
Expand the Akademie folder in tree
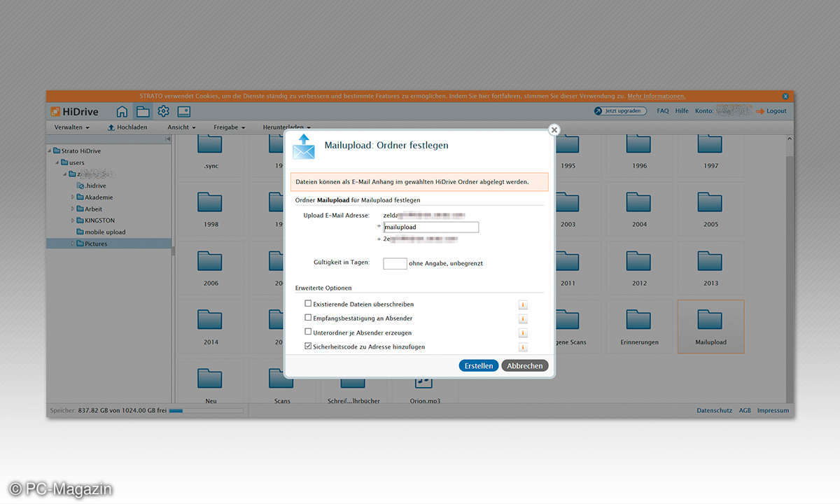point(73,197)
